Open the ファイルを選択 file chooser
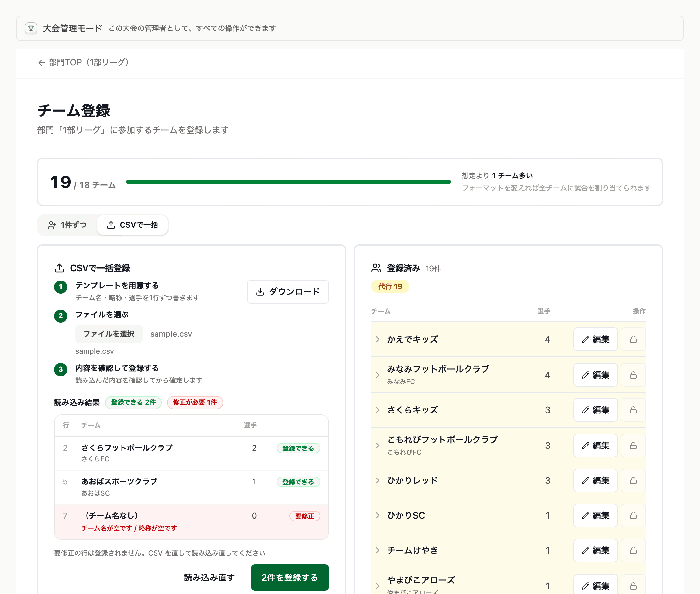 [x=109, y=334]
